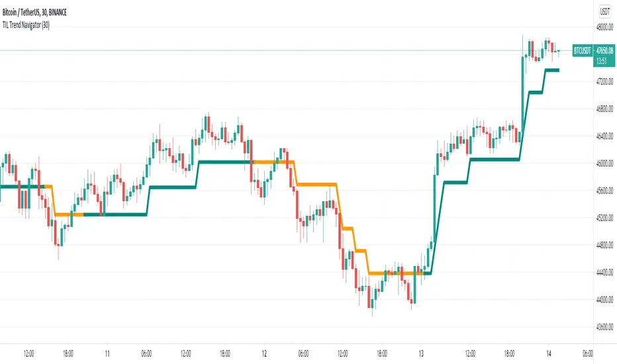Click date marker 11 on time axis

point(107,353)
